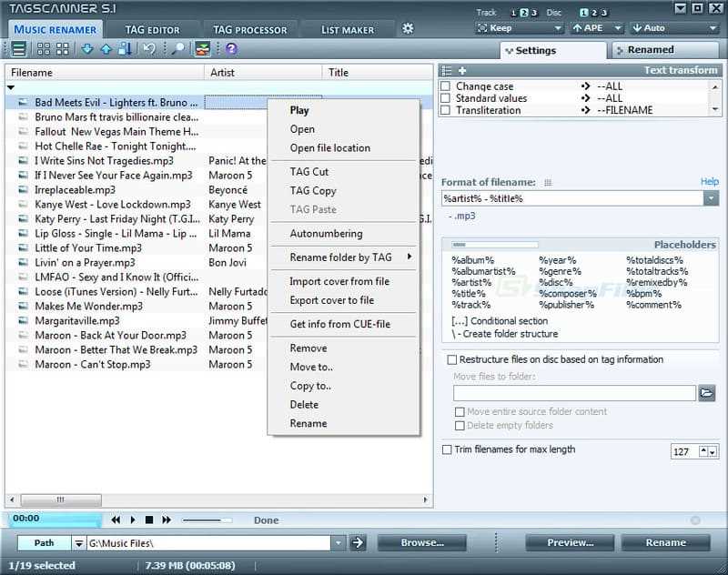
Task: Click the undo toolbar icon
Action: (149, 49)
